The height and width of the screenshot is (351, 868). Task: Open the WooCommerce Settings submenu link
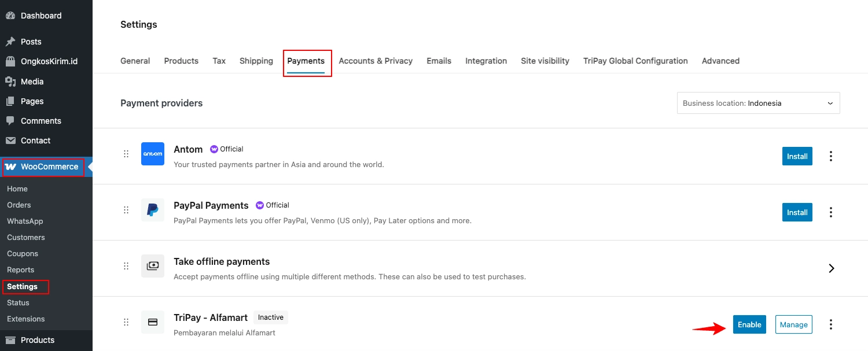pos(22,286)
